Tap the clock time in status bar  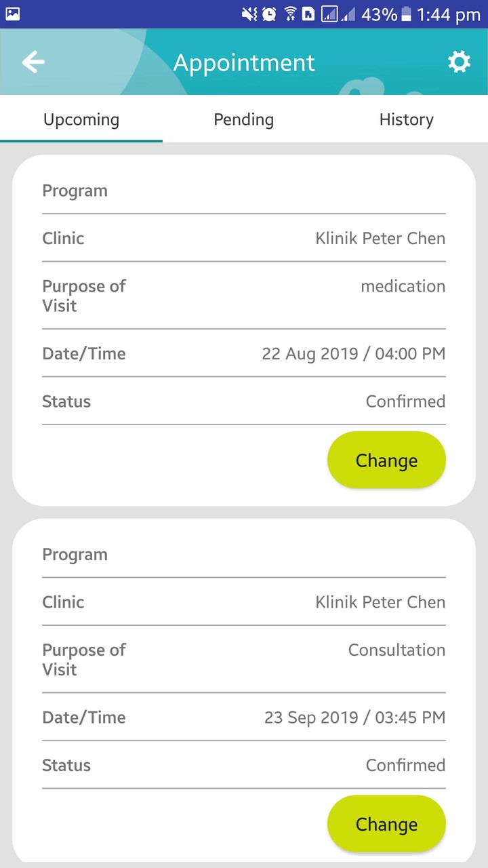pyautogui.click(x=449, y=14)
